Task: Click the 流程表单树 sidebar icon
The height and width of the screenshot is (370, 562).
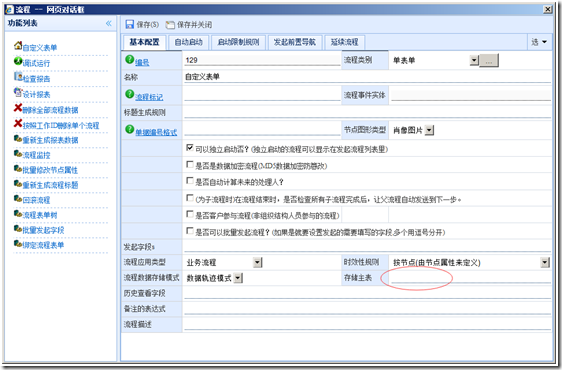Action: pos(18,214)
